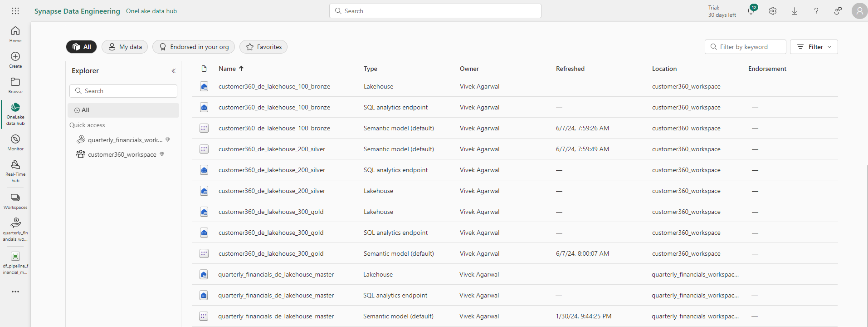
Task: Open the app launcher waffle icon
Action: pos(15,11)
